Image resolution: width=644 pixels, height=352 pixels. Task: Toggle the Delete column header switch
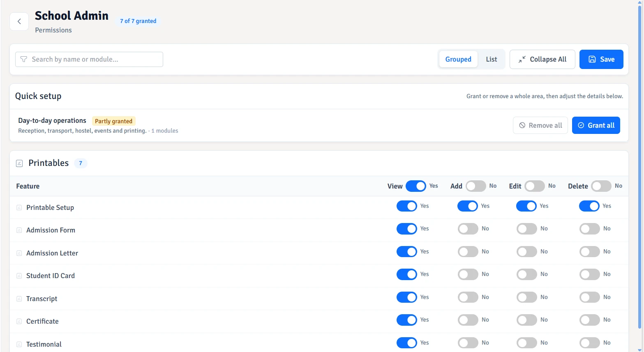tap(601, 186)
